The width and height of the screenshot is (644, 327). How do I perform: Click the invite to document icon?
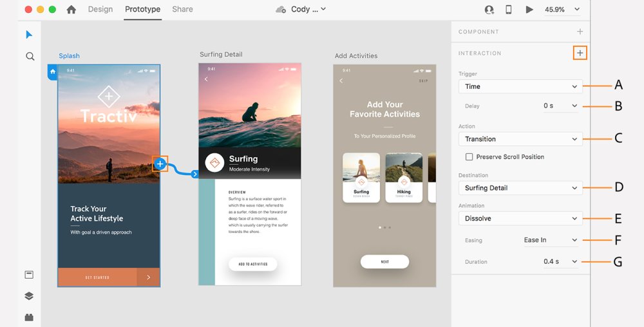489,10
